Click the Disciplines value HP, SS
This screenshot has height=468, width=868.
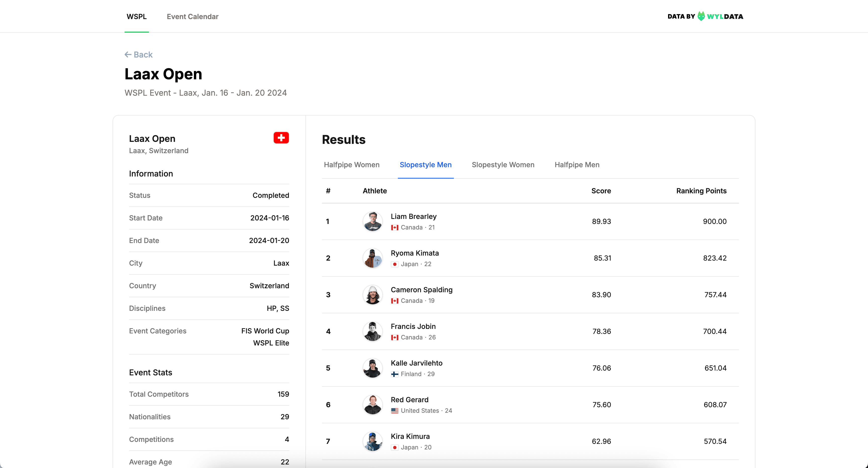[x=278, y=308]
